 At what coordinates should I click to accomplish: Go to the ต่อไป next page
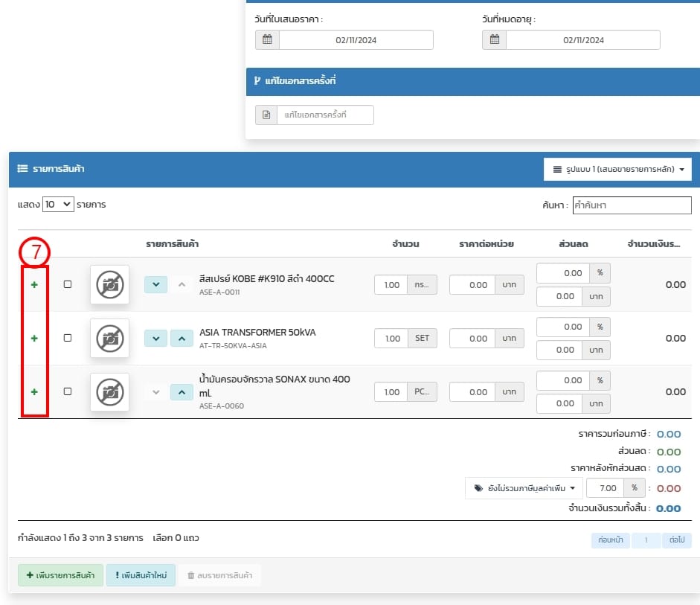pos(677,540)
